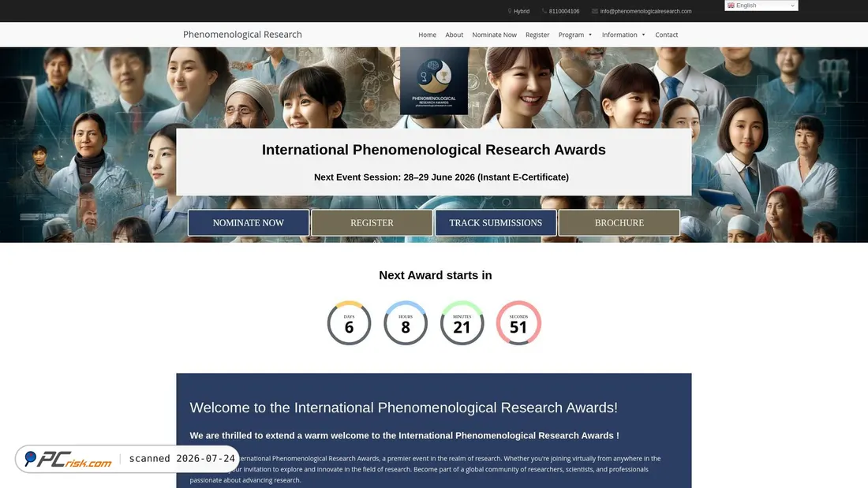Viewport: 868px width, 488px height.
Task: Click the Days countdown circle
Action: click(349, 323)
